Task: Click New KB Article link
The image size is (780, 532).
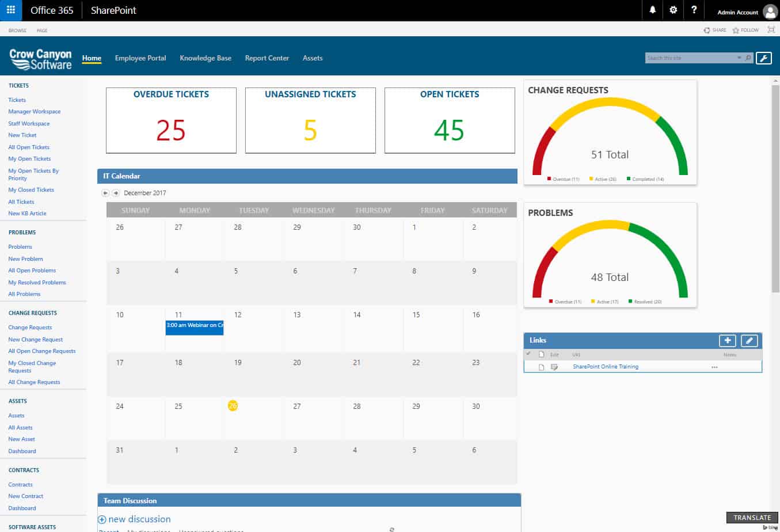Action: (x=27, y=214)
